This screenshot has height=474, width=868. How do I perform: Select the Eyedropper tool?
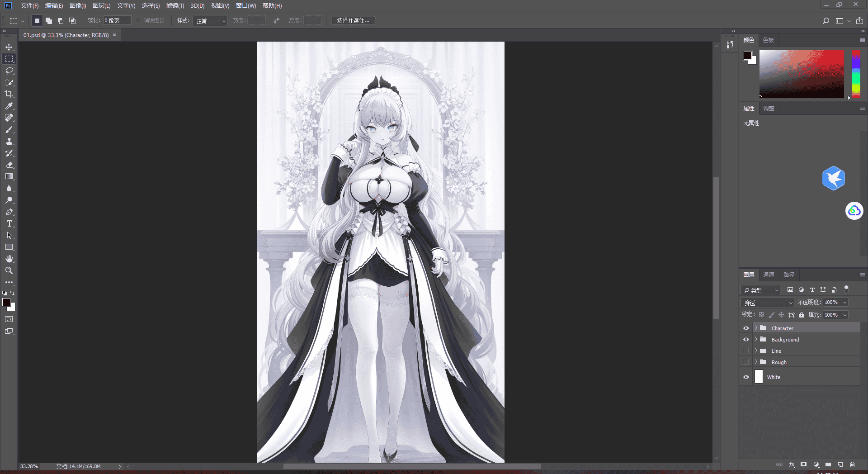pos(9,106)
